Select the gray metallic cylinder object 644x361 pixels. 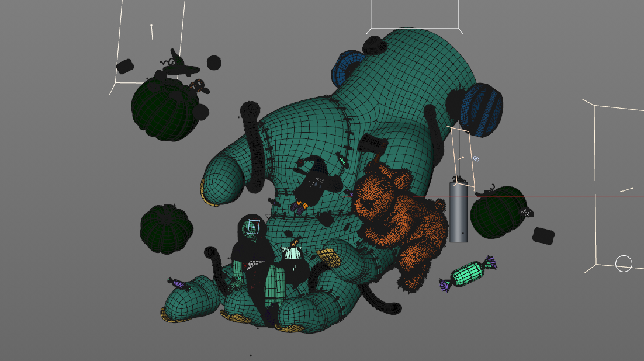pos(459,212)
